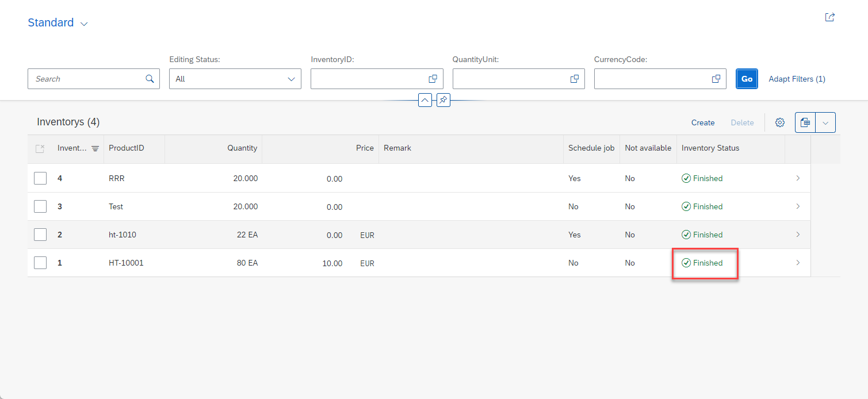The image size is (868, 399).
Task: Open the Standard view variant dropdown
Action: 84,24
